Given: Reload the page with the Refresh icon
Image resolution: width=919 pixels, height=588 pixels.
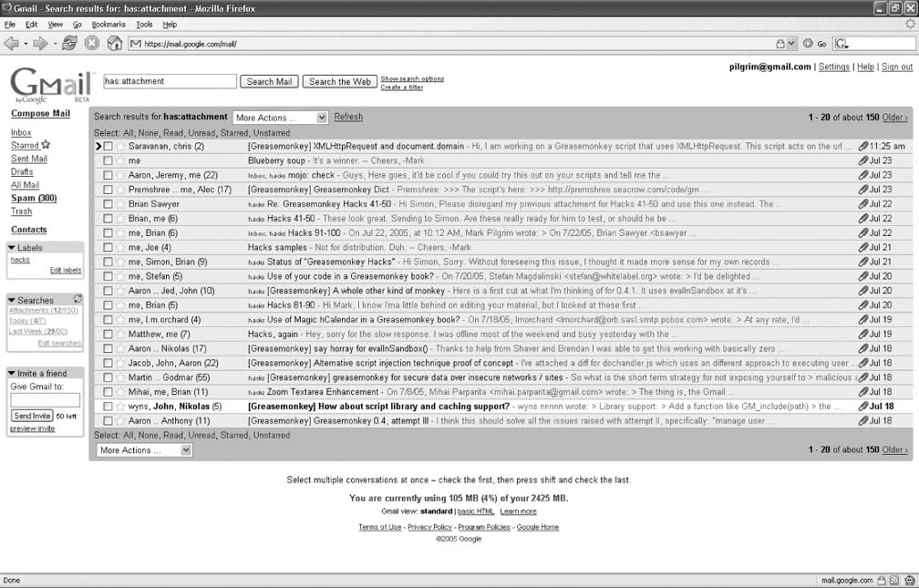Looking at the screenshot, I should click(69, 43).
